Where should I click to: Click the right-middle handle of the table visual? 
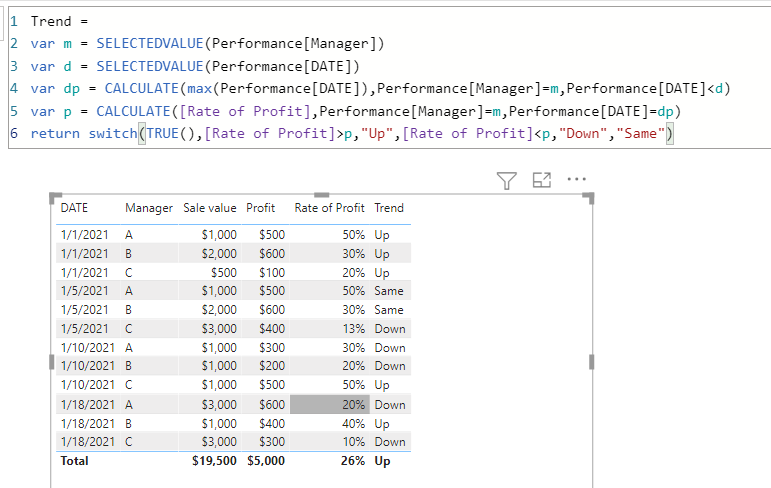click(592, 363)
